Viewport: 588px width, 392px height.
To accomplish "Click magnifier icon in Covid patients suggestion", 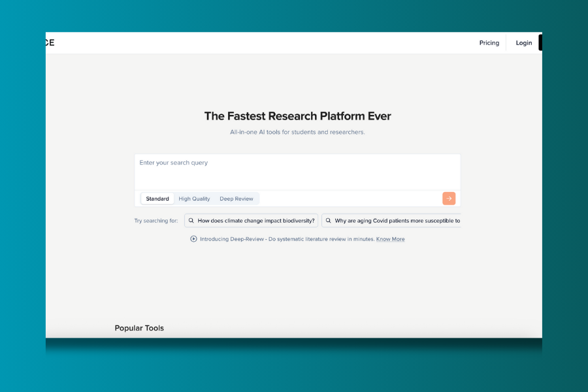I will pos(329,221).
